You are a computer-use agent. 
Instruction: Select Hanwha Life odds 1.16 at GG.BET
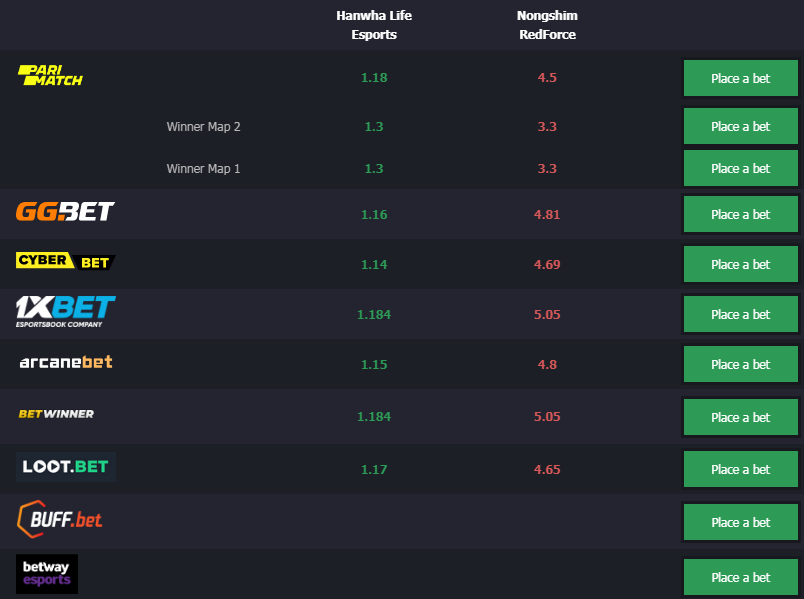point(374,214)
